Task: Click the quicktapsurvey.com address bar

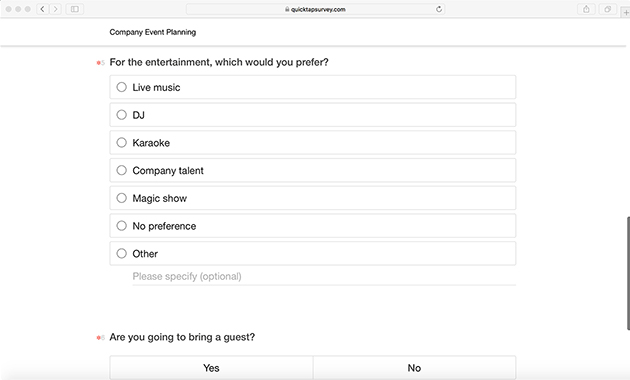Action: click(x=315, y=9)
